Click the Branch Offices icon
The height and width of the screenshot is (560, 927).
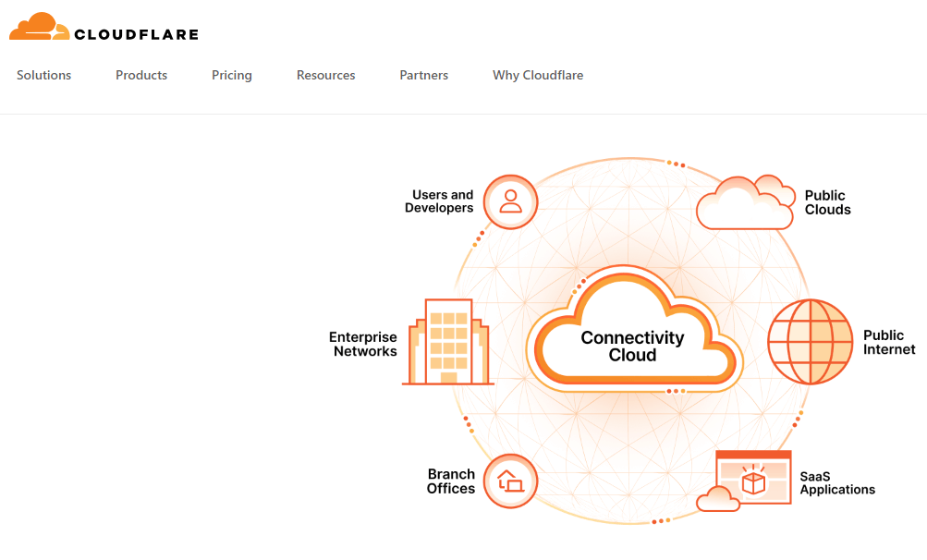tap(510, 481)
